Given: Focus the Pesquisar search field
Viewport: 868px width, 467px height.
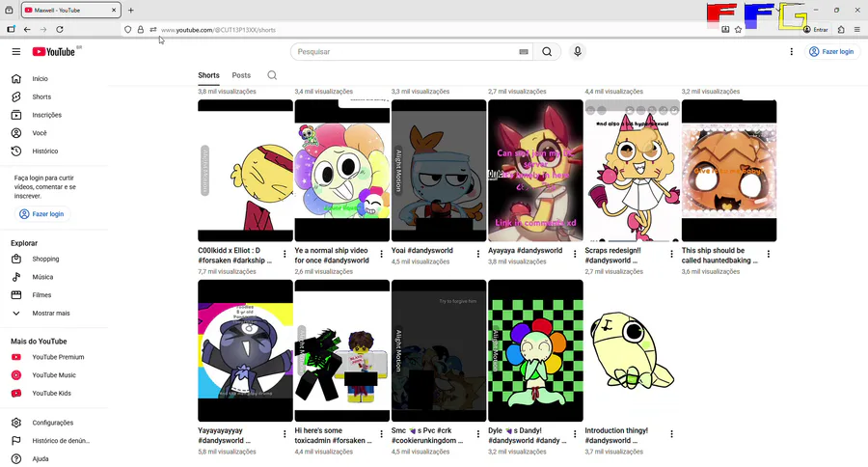Looking at the screenshot, I should (406, 51).
